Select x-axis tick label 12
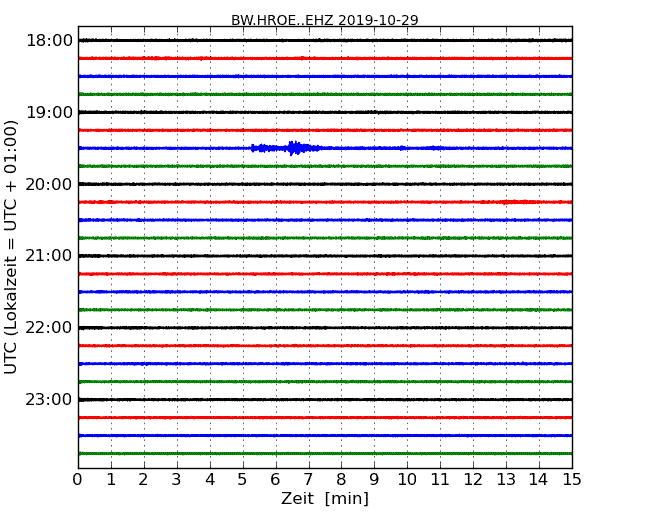Image resolution: width=650 pixels, height=520 pixels. tap(473, 479)
